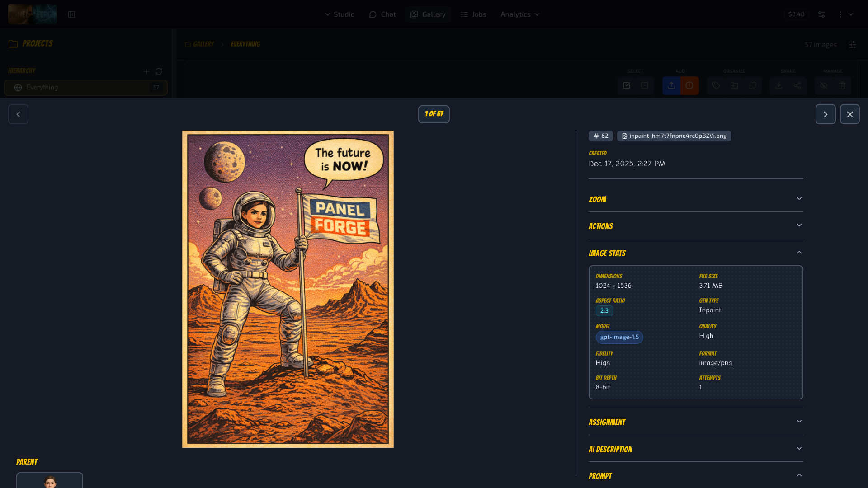Image resolution: width=868 pixels, height=488 pixels.
Task: Toggle select all checkbox icon
Action: [627, 85]
